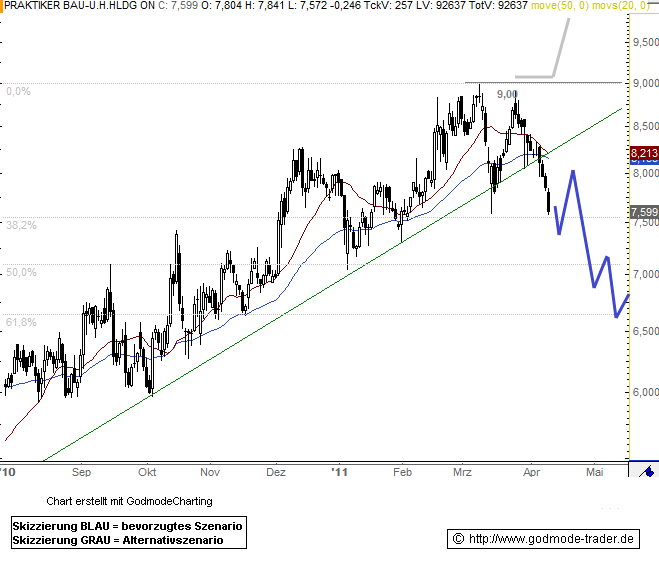Click the Skizzierung BLAU legend line
Viewport: 659px width, 561px height.
127,526
